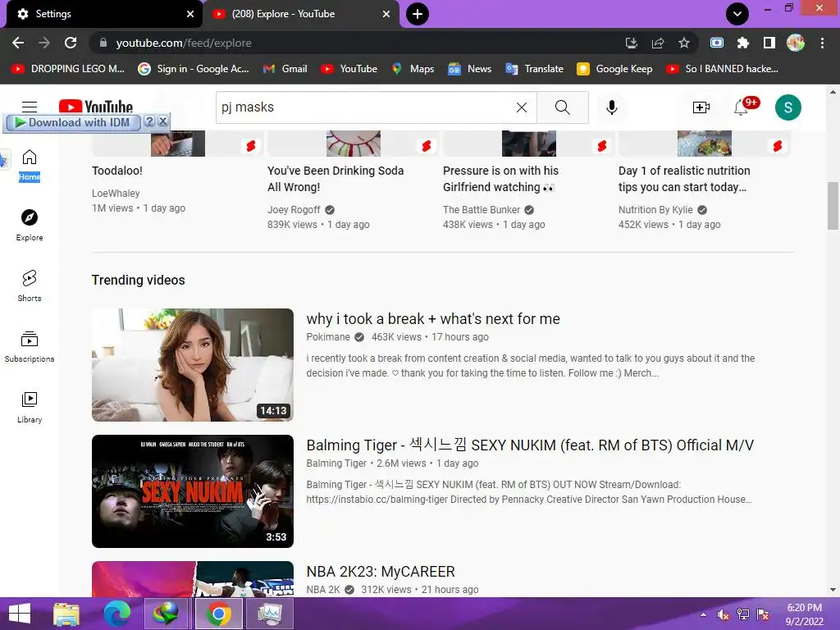Close the Settings tab
Viewport: 840px width, 630px height.
pyautogui.click(x=190, y=14)
